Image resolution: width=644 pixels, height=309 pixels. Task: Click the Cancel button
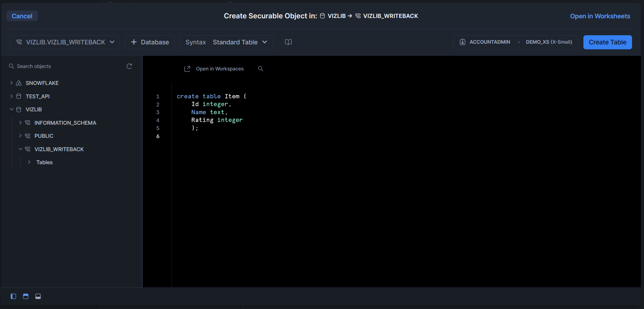tap(22, 16)
